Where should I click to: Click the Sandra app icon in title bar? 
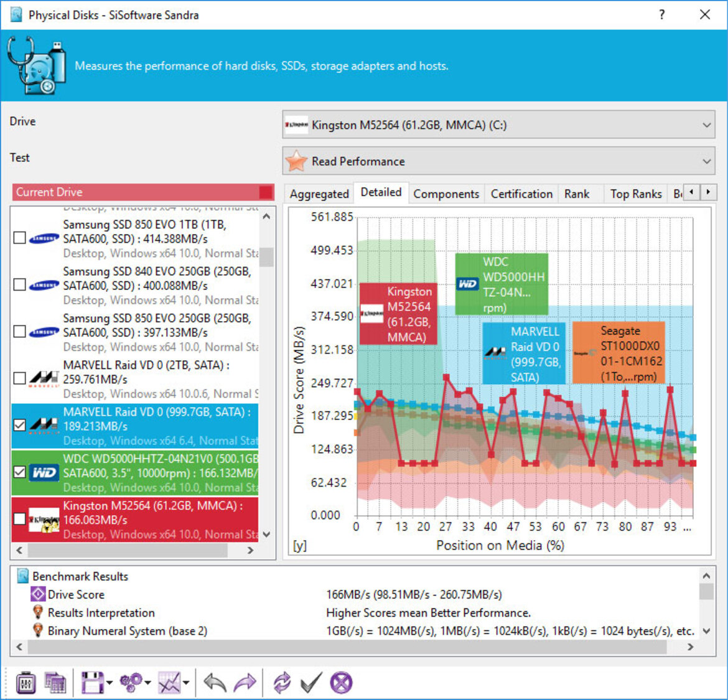coord(16,15)
